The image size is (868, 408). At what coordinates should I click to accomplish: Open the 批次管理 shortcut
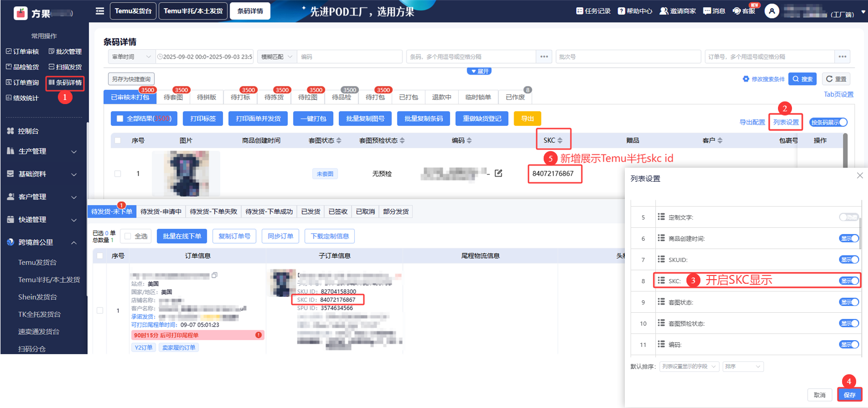(65, 51)
